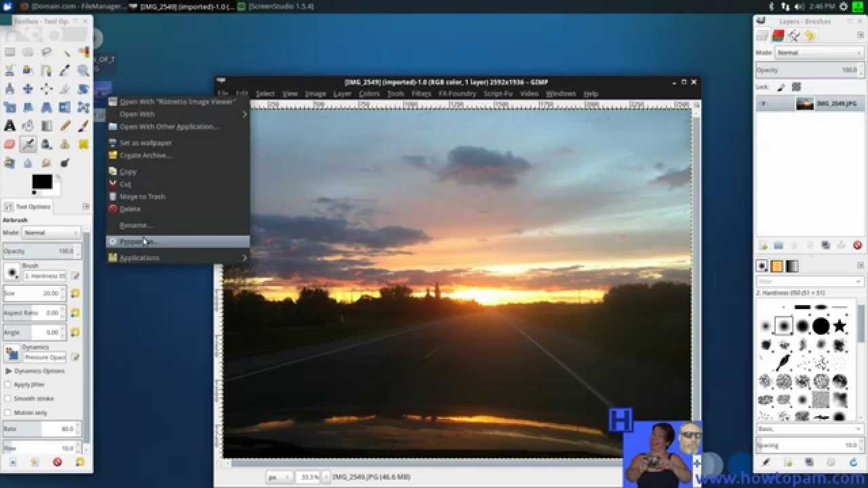Choose Properties in the context menu
Image resolution: width=868 pixels, height=488 pixels.
[x=178, y=241]
